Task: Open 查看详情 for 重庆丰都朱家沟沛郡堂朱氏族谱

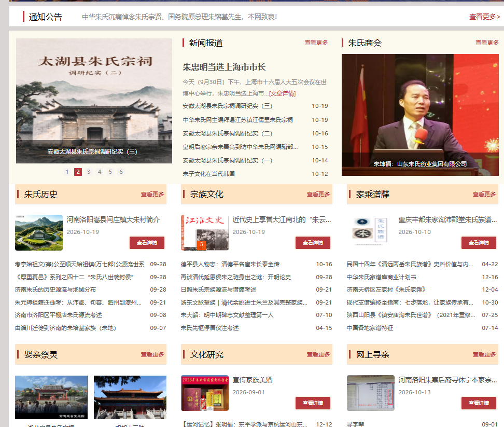Action: 479,243
